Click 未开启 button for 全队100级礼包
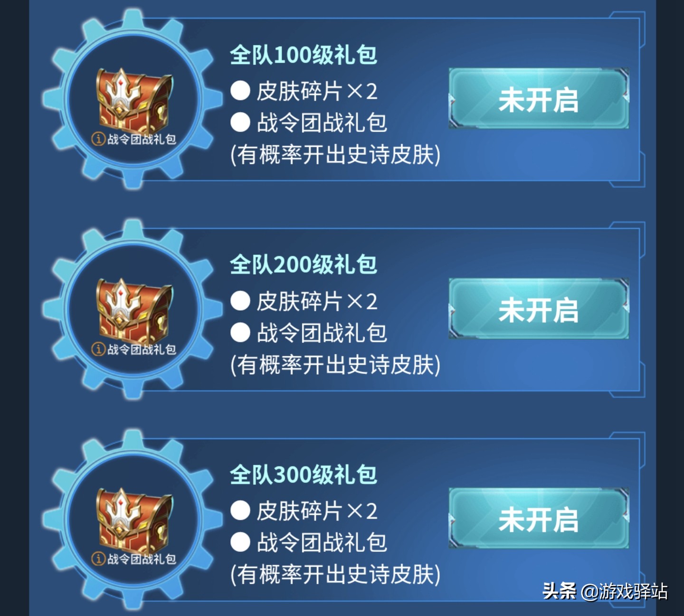The image size is (684, 616). click(539, 98)
